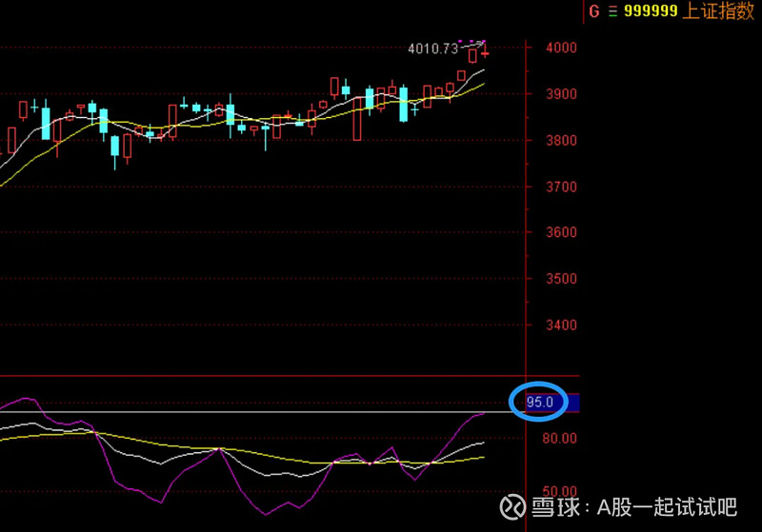The height and width of the screenshot is (532, 762).
Task: Click the 50.00 indicator axis label
Action: pyautogui.click(x=559, y=491)
